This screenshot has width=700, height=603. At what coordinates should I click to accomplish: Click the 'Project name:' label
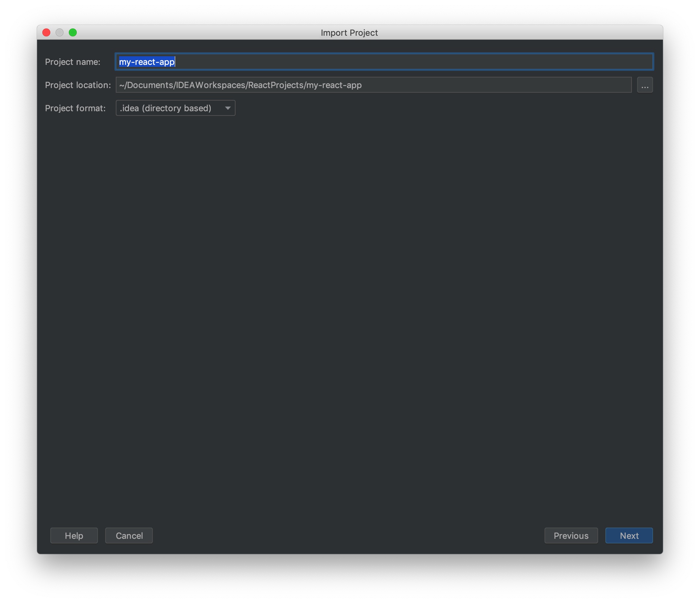point(73,62)
